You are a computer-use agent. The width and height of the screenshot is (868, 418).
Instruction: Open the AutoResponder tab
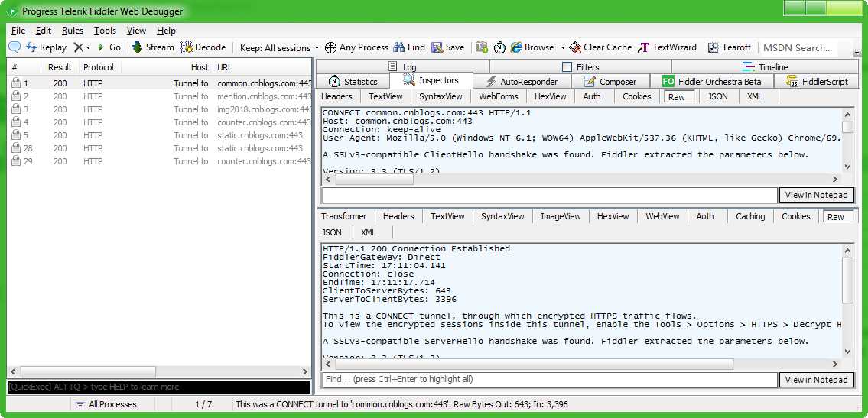tap(522, 81)
